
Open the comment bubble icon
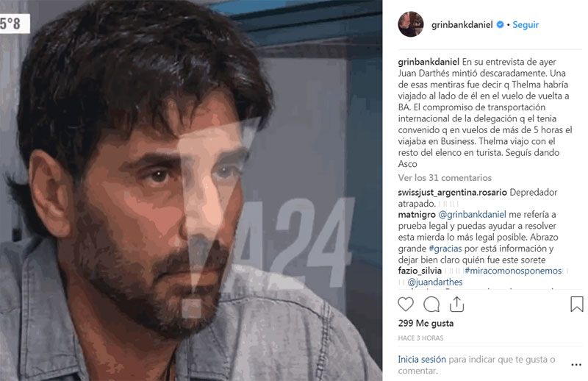(431, 305)
